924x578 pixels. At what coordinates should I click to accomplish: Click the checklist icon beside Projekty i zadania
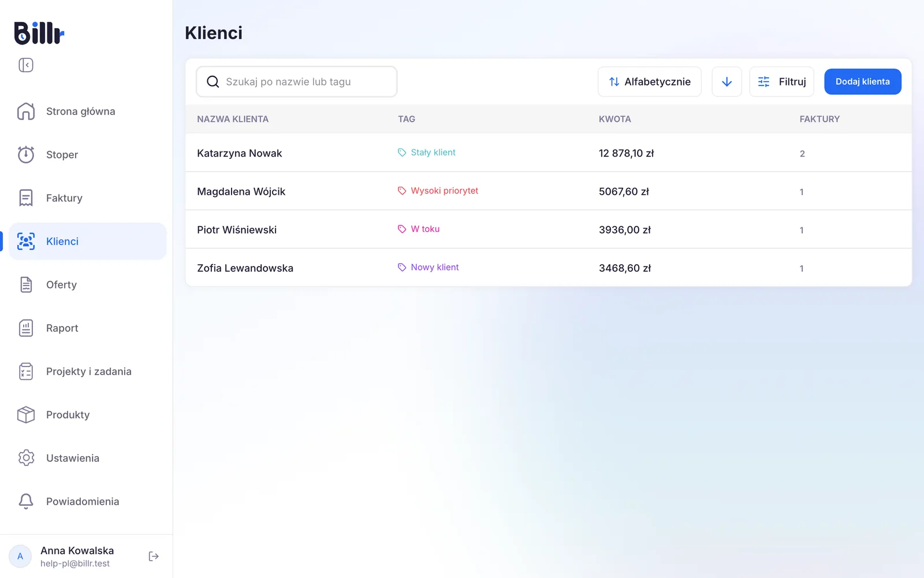click(x=26, y=371)
